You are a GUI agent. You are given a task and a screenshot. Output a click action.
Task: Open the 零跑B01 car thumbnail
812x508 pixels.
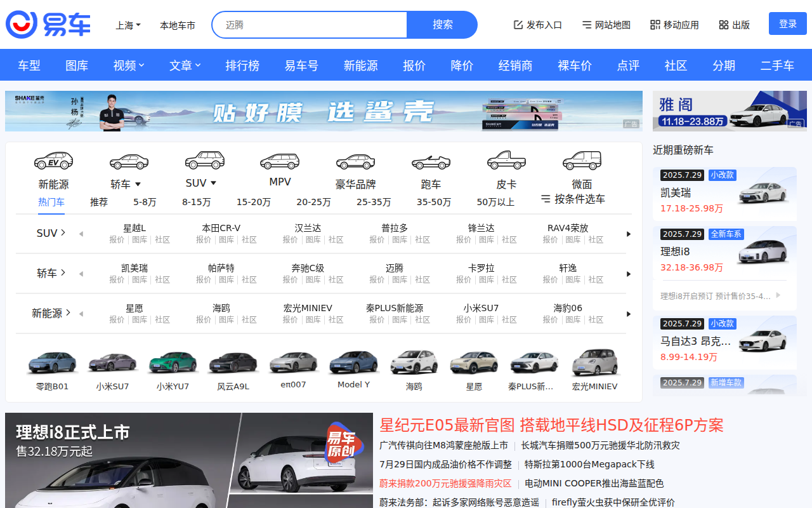coord(52,363)
